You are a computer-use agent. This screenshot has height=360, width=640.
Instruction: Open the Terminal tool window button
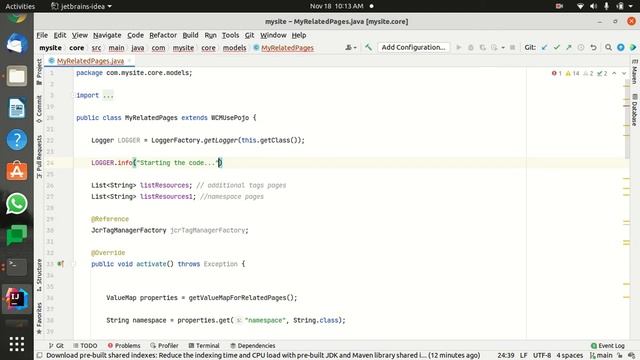pyautogui.click(x=204, y=346)
